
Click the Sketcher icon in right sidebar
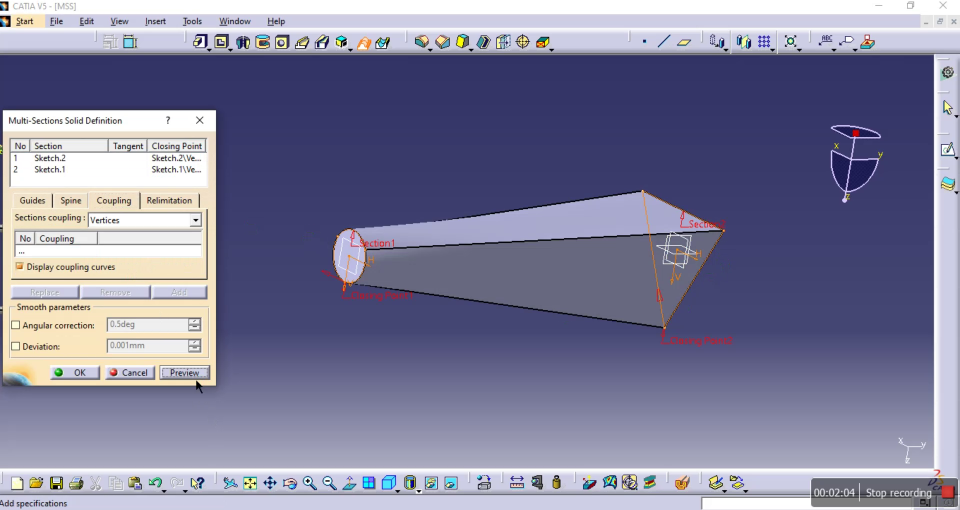(x=947, y=149)
